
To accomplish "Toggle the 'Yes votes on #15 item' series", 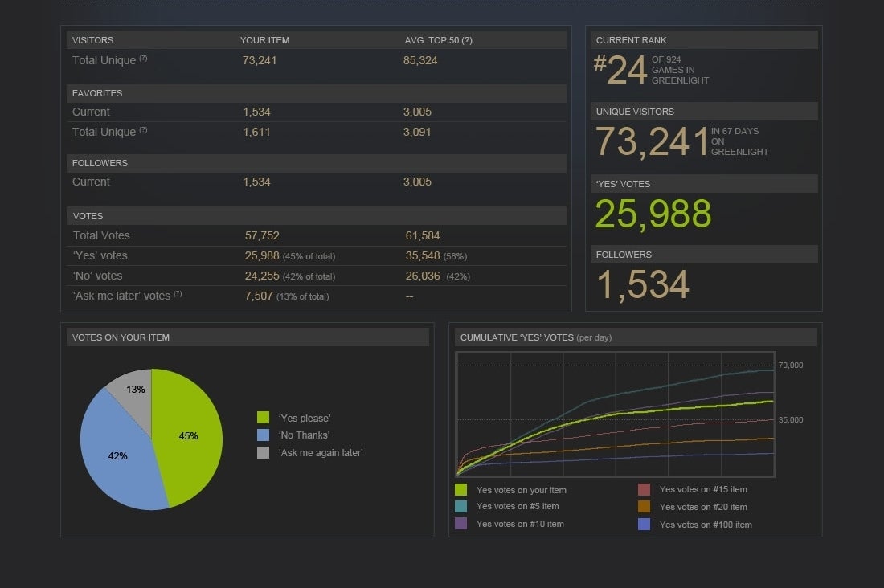I will [x=645, y=489].
